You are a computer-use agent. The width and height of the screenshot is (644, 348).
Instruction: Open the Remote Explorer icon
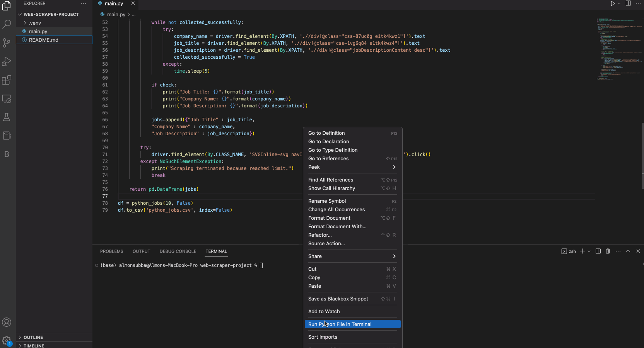7,98
